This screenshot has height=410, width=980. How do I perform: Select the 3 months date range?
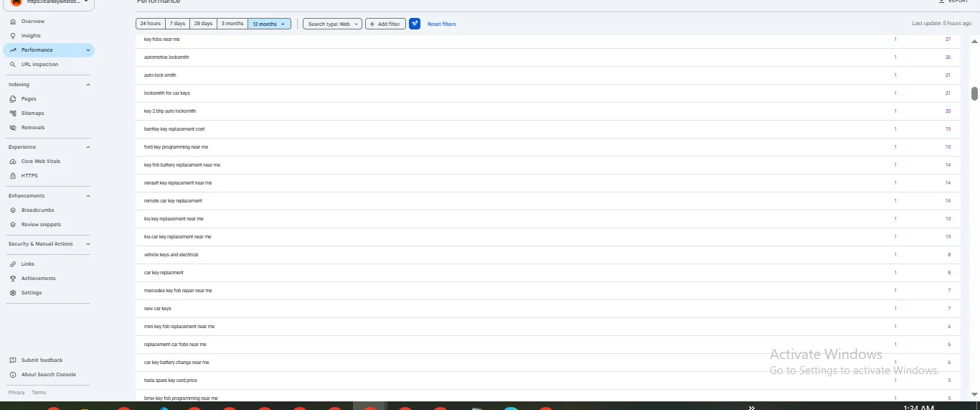(232, 24)
